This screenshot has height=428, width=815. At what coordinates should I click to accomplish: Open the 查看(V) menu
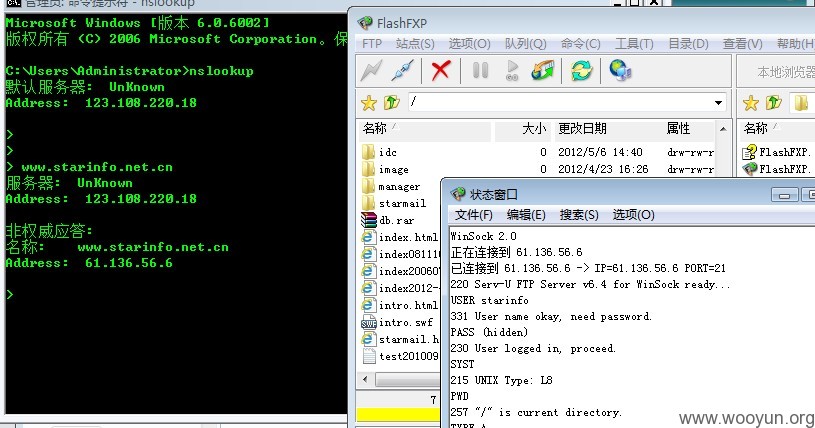click(742, 44)
